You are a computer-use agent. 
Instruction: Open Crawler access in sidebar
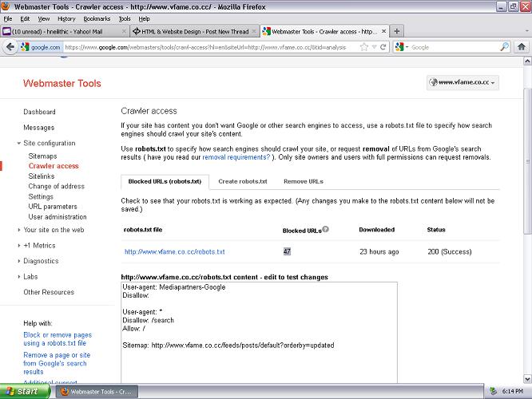(x=54, y=166)
